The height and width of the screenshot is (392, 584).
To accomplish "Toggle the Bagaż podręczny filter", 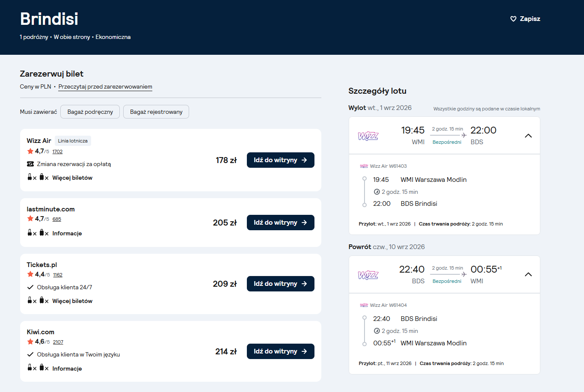I will (90, 112).
